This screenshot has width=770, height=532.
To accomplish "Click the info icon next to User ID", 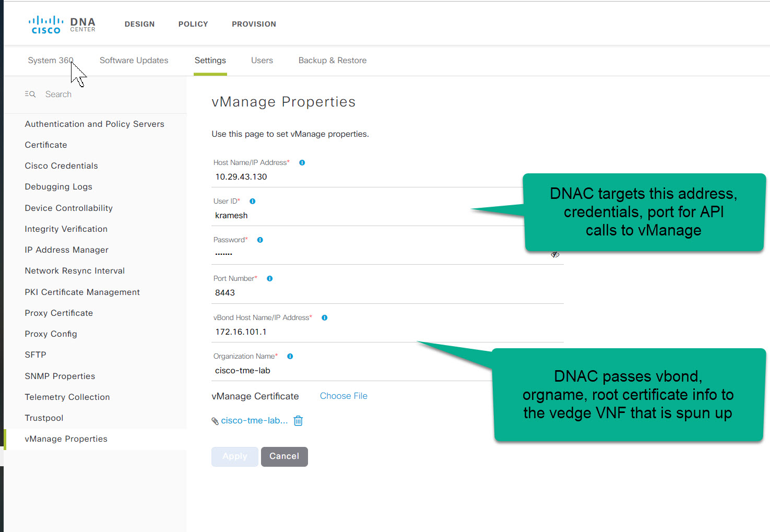I will [252, 201].
